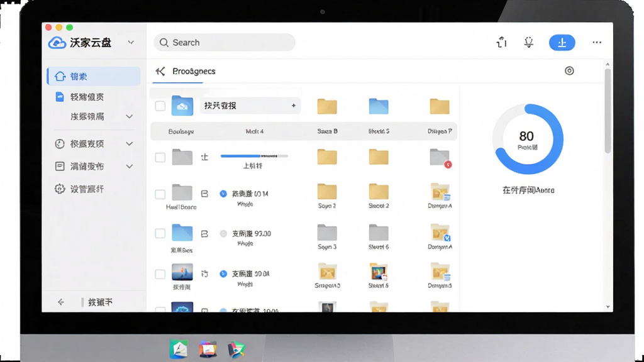Image resolution: width=644 pixels, height=362 pixels.
Task: Open settings via the sidebar gear icon
Action: [x=60, y=189]
